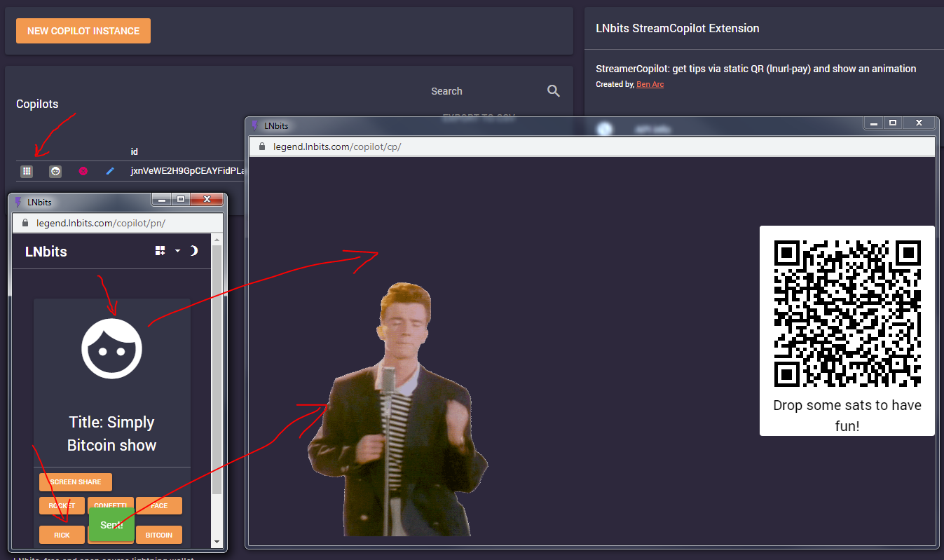Trigger the RICK animation button
Screen dimensions: 944x560
62,535
